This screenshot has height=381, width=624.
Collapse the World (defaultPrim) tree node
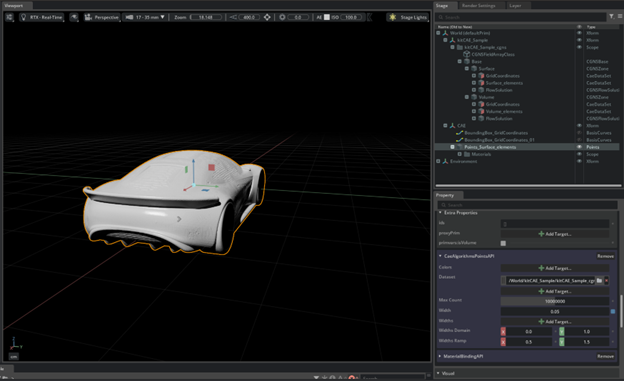pos(438,33)
